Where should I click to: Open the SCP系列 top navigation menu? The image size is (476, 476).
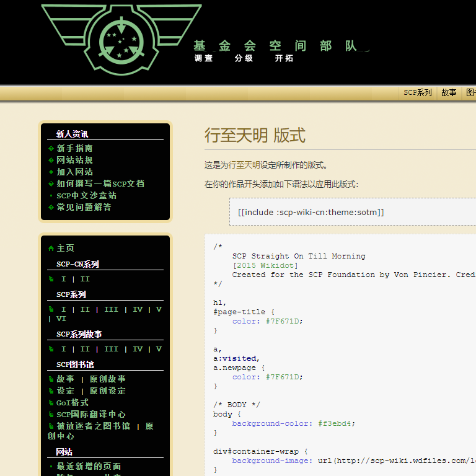click(x=417, y=93)
